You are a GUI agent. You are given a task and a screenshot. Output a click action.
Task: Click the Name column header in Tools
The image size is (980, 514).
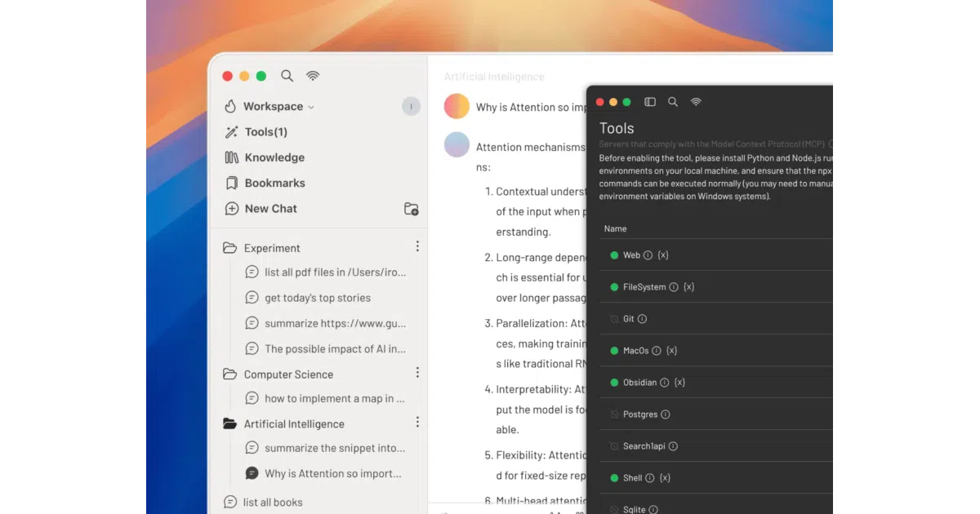(x=616, y=229)
